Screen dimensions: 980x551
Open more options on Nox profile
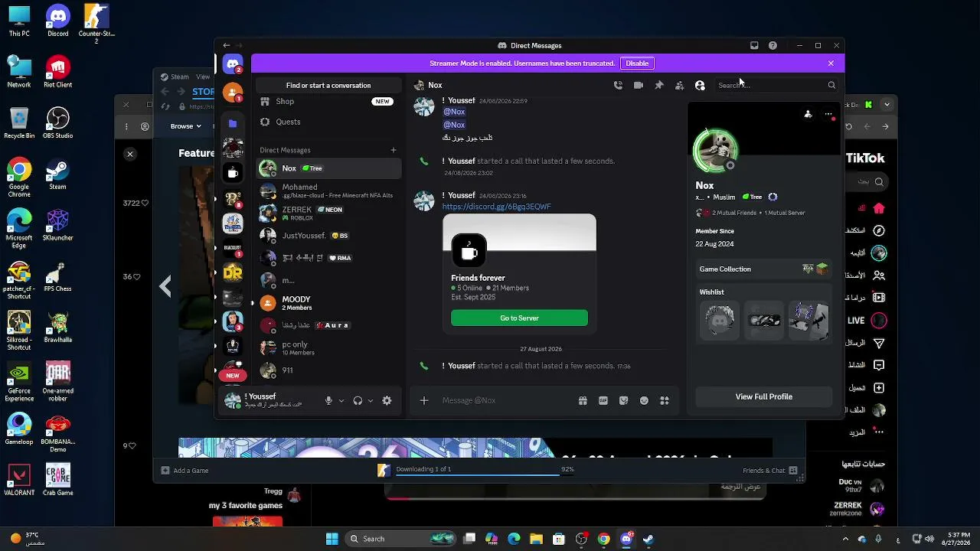point(828,115)
